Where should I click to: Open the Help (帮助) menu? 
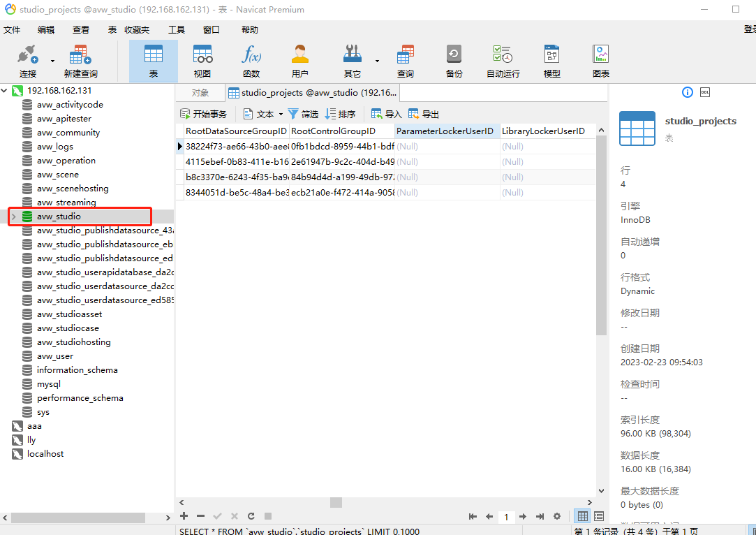[x=250, y=30]
